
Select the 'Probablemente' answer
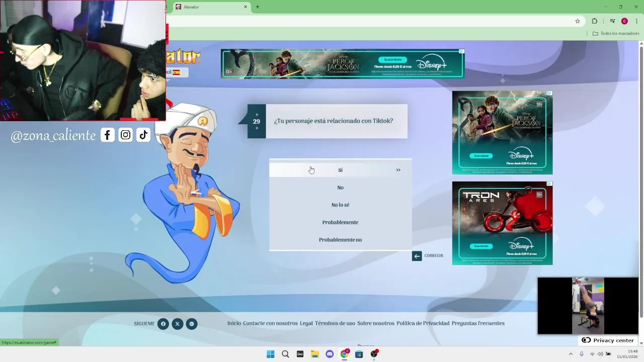coord(340,222)
